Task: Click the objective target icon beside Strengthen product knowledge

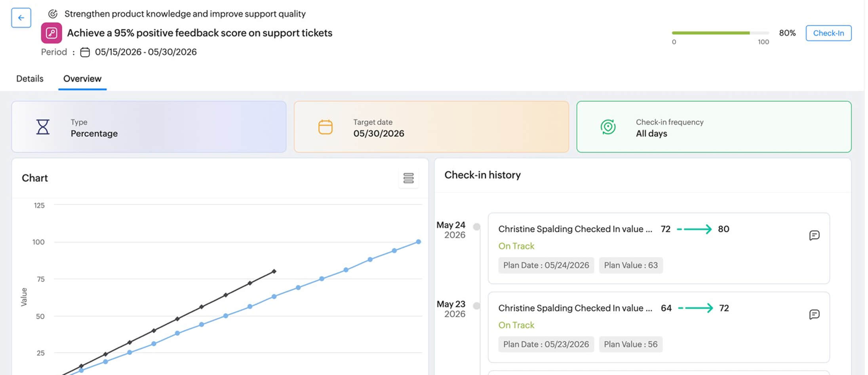Action: coord(53,14)
